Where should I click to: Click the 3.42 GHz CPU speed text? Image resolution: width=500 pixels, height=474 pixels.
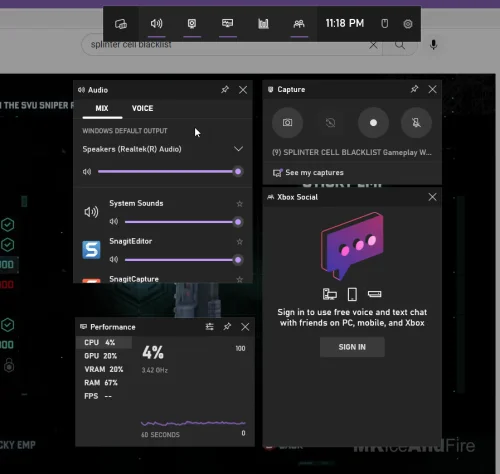[155, 370]
